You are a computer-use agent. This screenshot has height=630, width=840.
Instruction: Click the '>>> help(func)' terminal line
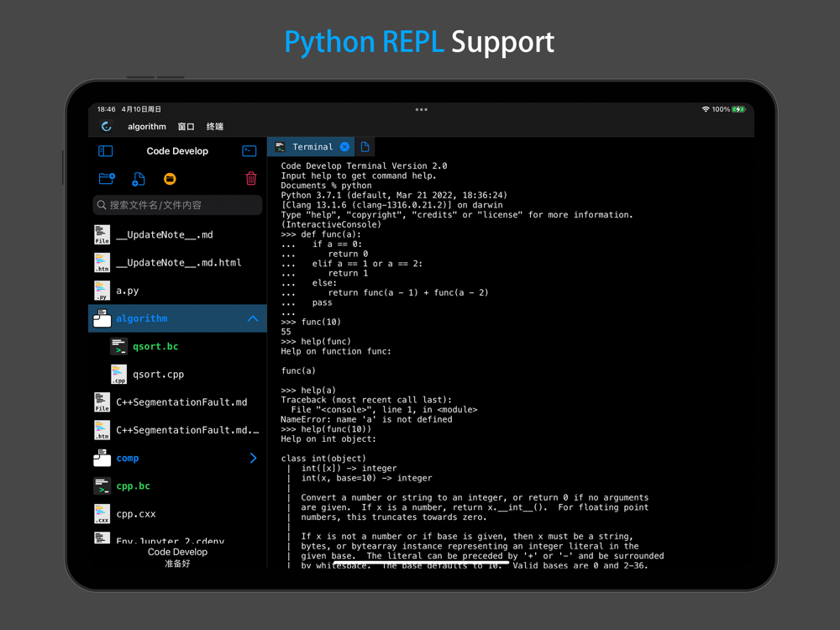tap(316, 341)
